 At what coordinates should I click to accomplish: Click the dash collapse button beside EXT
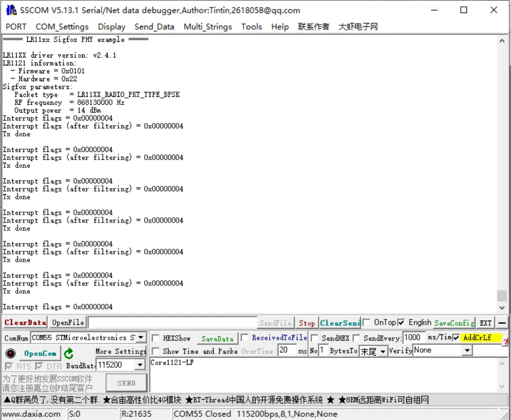coord(502,323)
